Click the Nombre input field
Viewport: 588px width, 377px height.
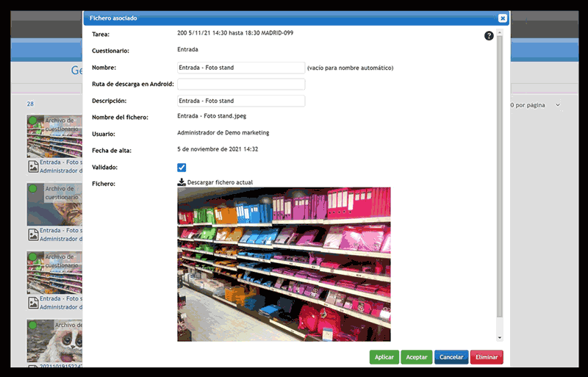pyautogui.click(x=241, y=68)
